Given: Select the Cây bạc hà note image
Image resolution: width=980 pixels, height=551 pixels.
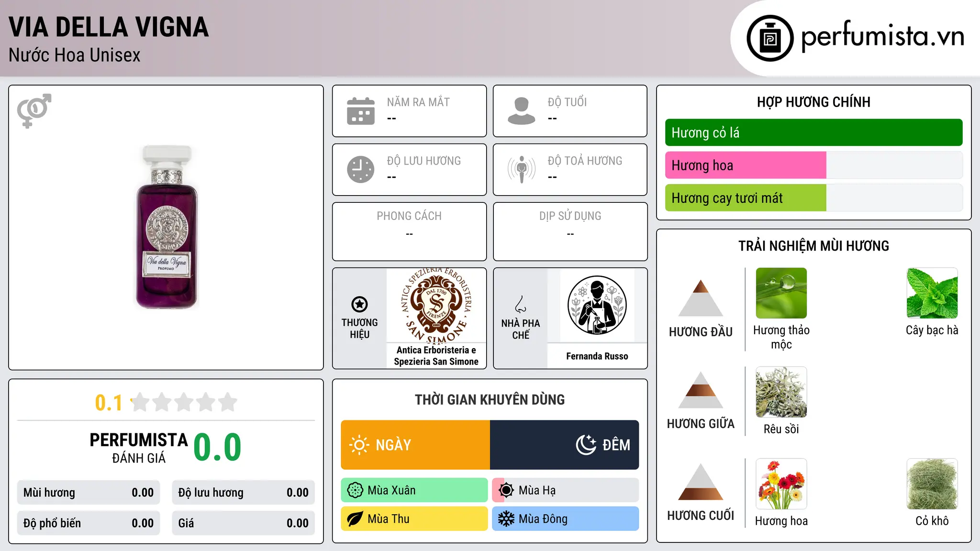Looking at the screenshot, I should point(932,293).
